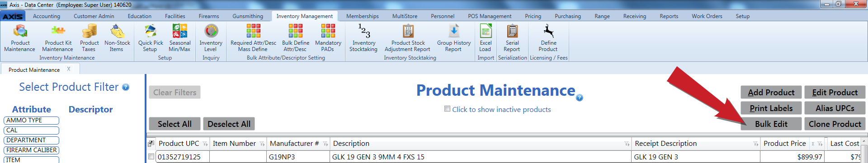Switch to the Purchasing ribbon tab

click(x=568, y=16)
